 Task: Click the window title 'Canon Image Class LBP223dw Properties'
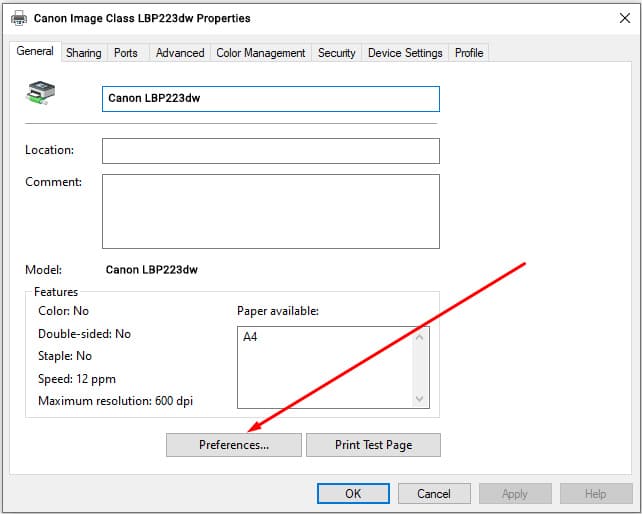click(142, 18)
